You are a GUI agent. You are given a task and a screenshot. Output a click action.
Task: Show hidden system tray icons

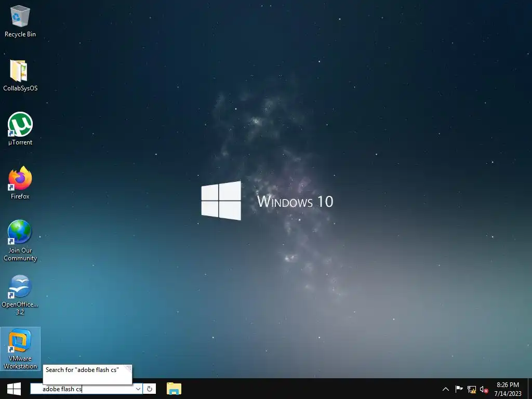[x=446, y=389]
